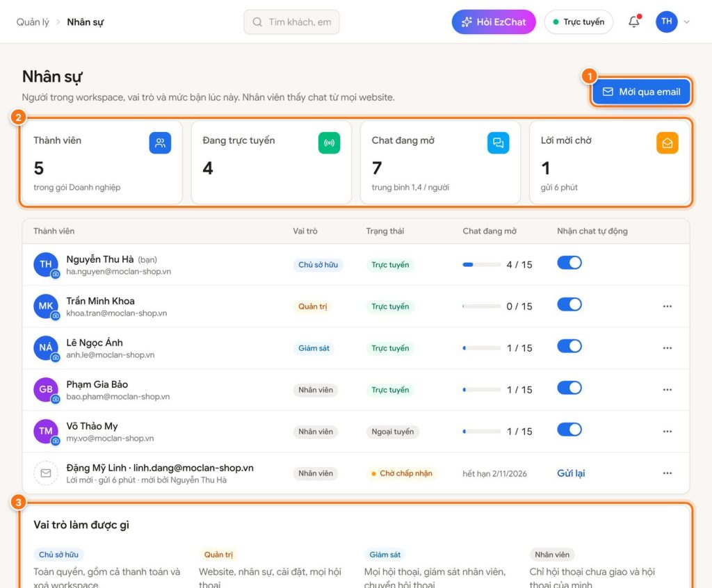Click email khoa.tran@moclan-shop.vn
The height and width of the screenshot is (588, 712).
tap(117, 313)
